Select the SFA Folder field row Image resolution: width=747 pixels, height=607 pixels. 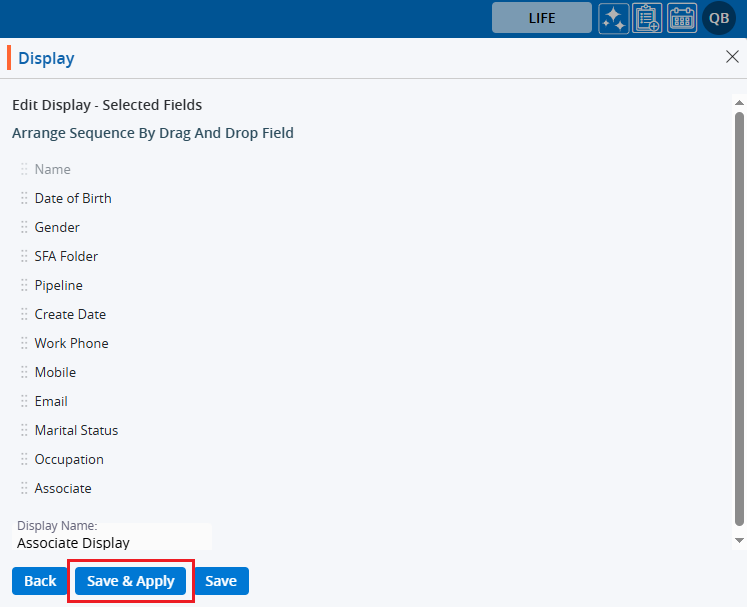tap(66, 257)
